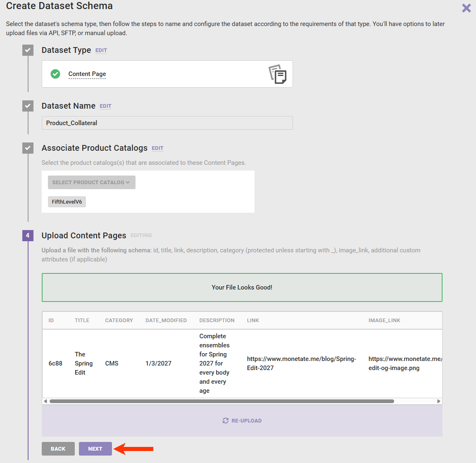Click the Associate Product Catalogs step checkmark
Viewport: 476px width, 463px height.
coord(28,148)
